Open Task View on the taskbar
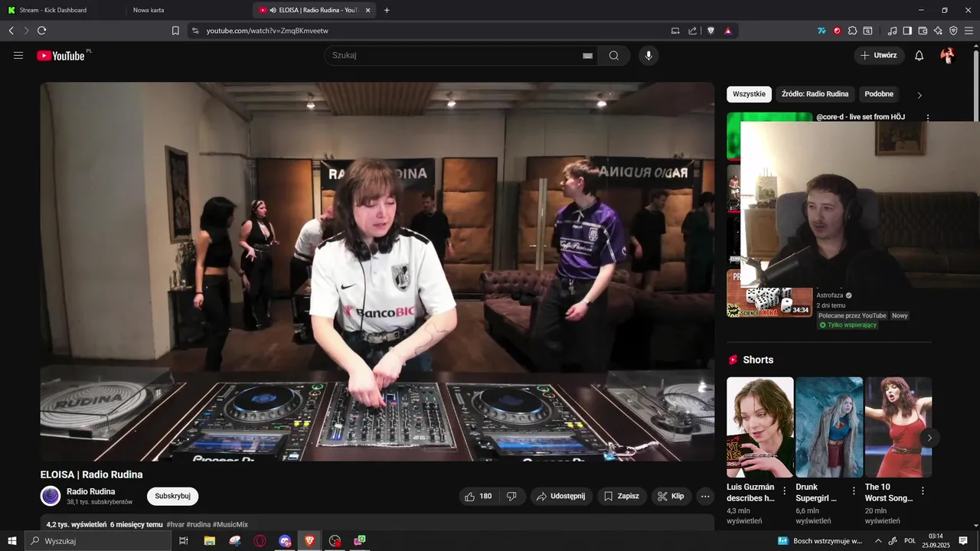The height and width of the screenshot is (551, 980). 184,541
